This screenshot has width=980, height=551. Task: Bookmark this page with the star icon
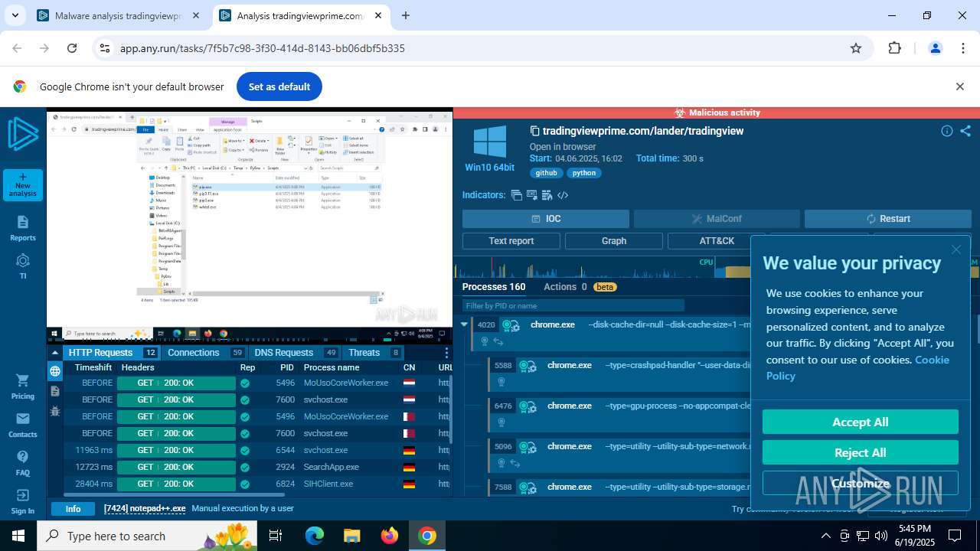coord(856,48)
